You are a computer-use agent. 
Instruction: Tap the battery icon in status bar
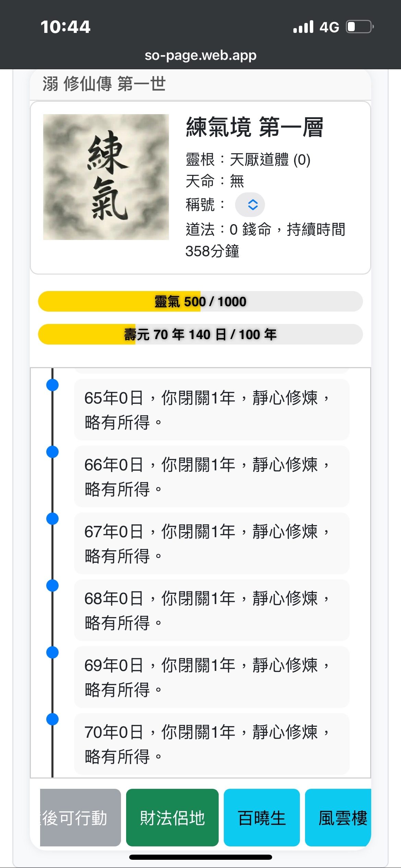click(359, 27)
